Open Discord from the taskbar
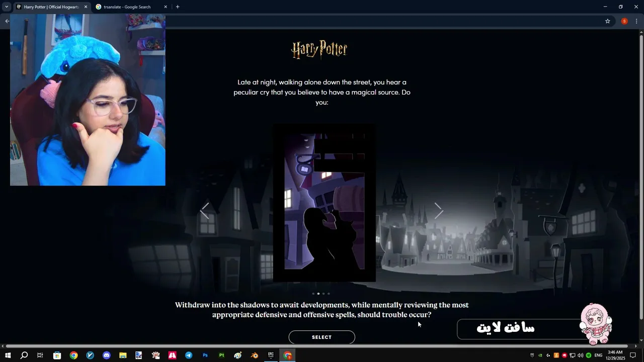The image size is (644, 362). [106, 355]
